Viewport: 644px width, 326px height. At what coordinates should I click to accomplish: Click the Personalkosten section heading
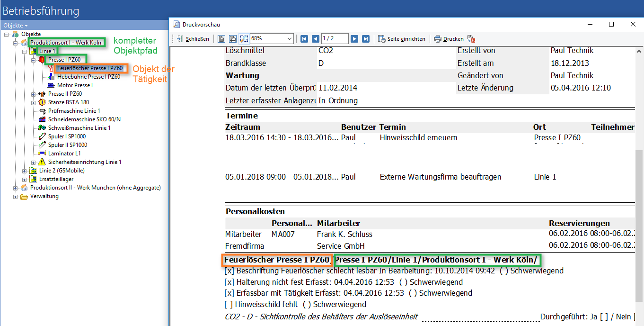256,211
